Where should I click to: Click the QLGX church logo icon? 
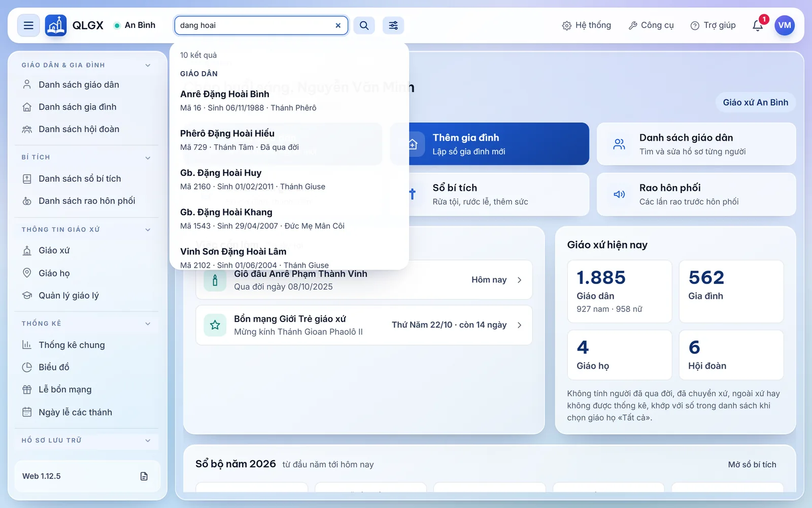[56, 25]
